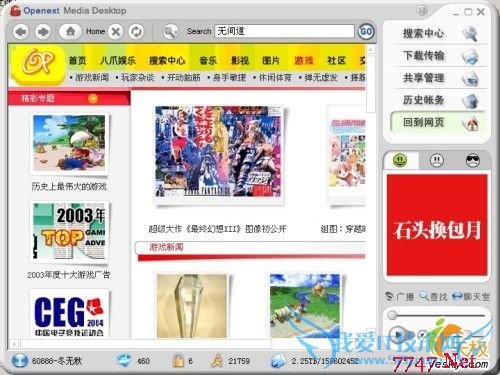Open the 开动脑筋 sub-navigation link
This screenshot has height=375, width=500.
[183, 78]
